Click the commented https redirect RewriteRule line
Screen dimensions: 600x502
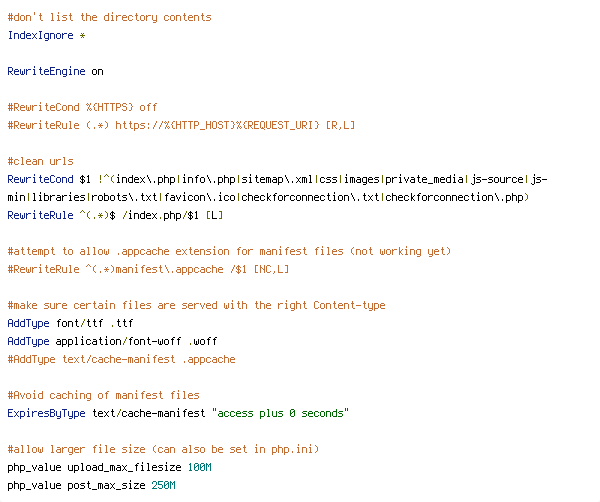tap(181, 125)
